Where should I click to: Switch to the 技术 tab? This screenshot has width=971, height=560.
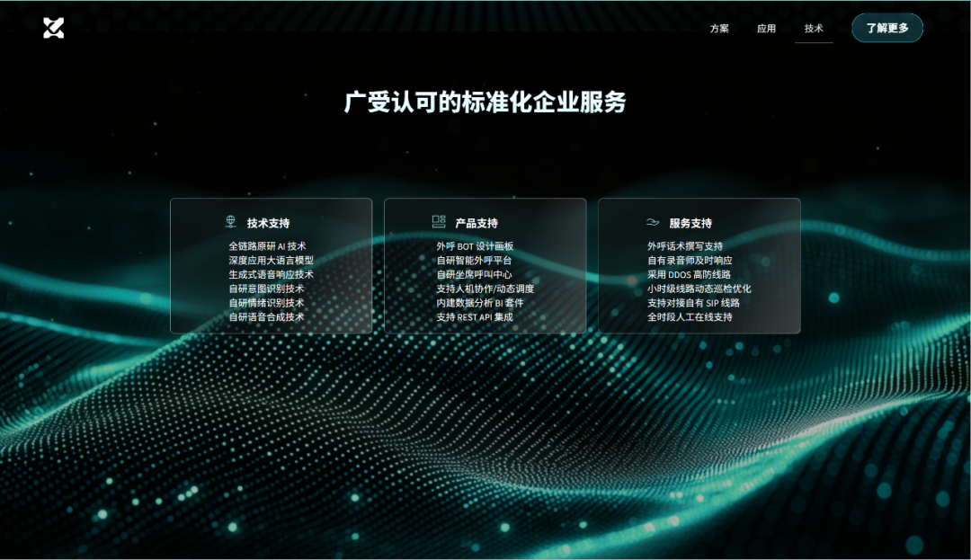pyautogui.click(x=814, y=28)
